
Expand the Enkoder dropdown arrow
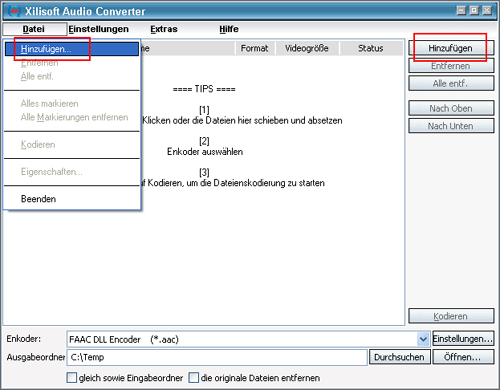pos(423,339)
